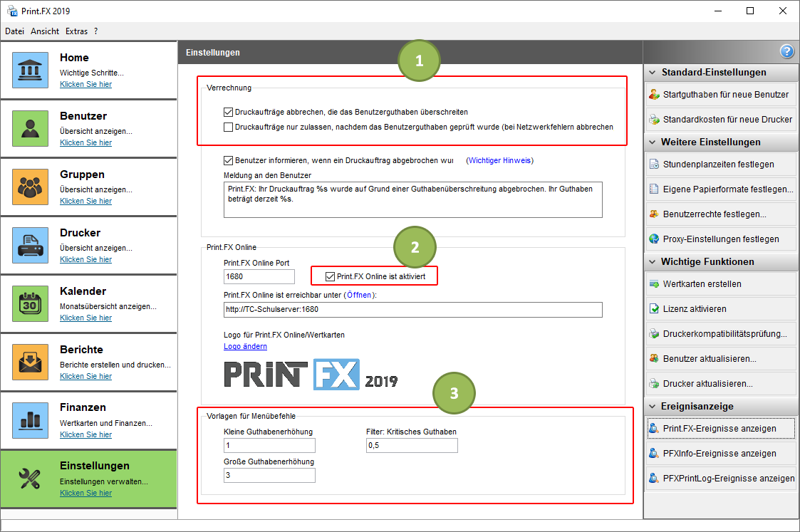
Task: Open the ? help menu
Action: tap(96, 31)
